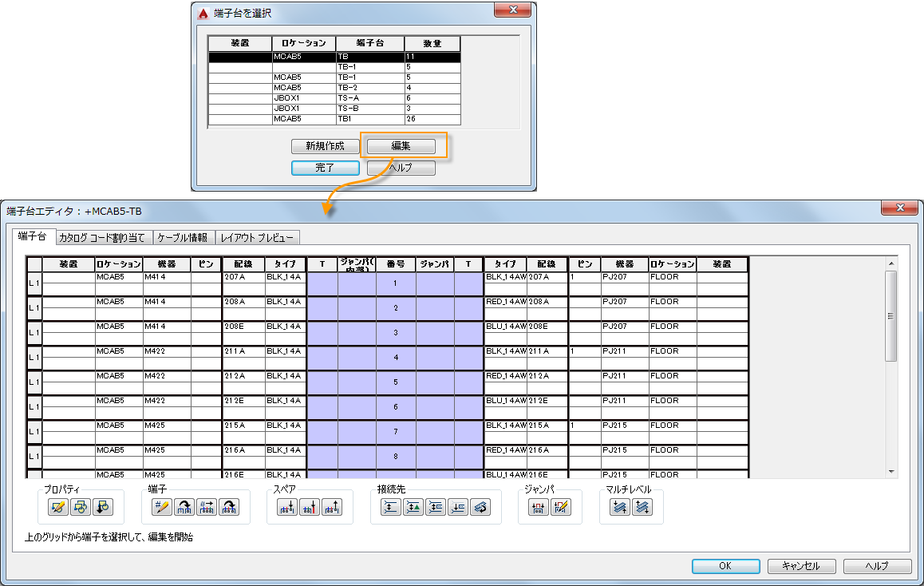This screenshot has width=924, height=586.
Task: Click Copy terminal block properties icon
Action: [80, 507]
